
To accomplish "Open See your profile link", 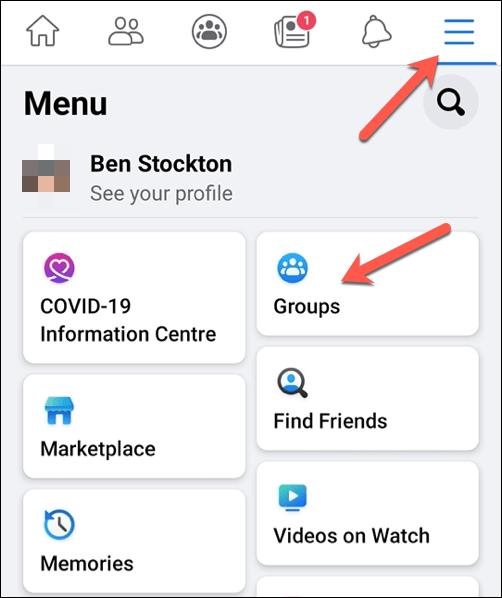I will click(161, 193).
